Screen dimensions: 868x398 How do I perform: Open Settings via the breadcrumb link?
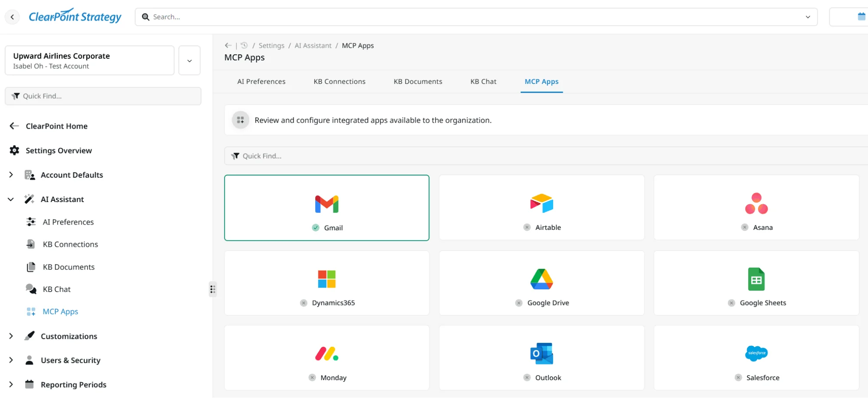(x=271, y=45)
